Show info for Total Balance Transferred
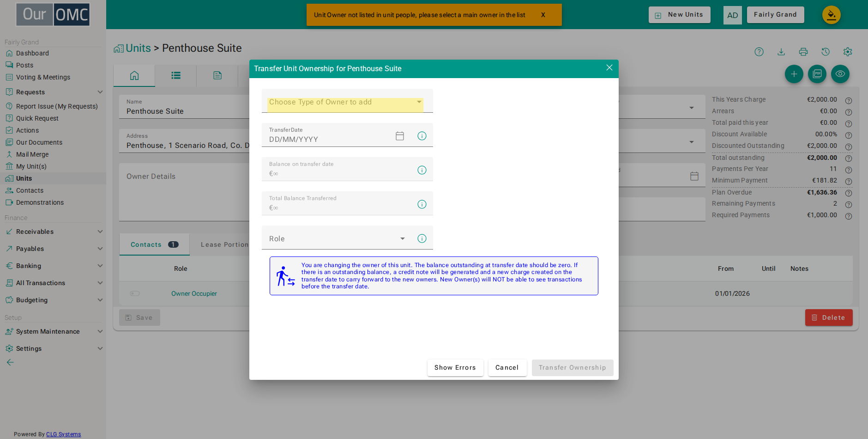Screen dimensions: 868x439 [422, 204]
